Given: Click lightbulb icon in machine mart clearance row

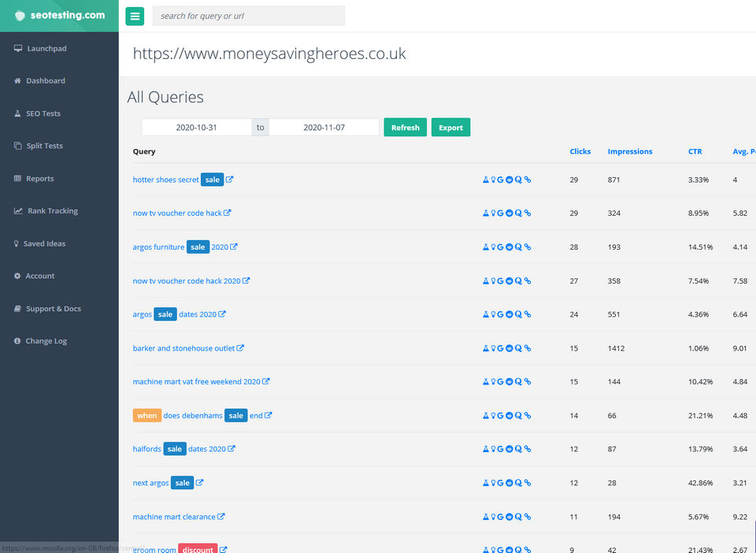Looking at the screenshot, I should (493, 516).
